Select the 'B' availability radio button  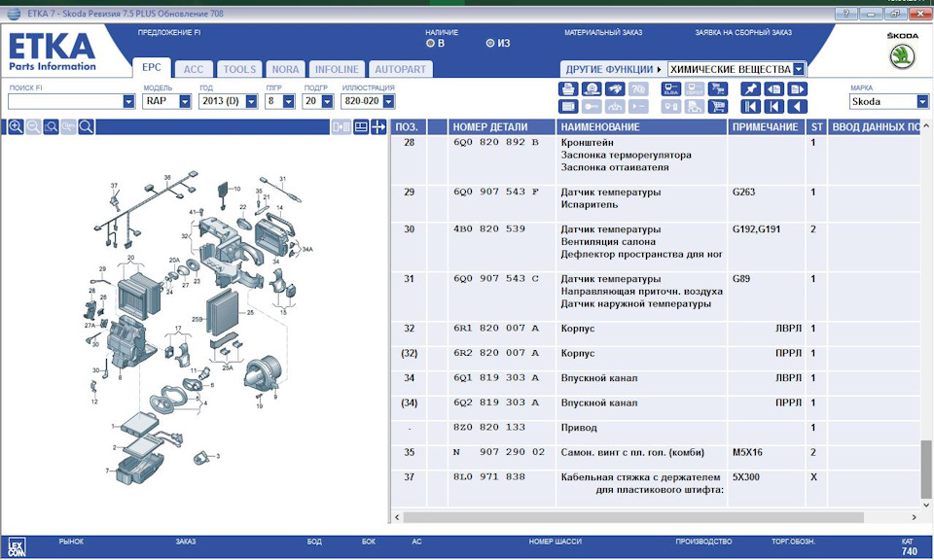coord(430,44)
